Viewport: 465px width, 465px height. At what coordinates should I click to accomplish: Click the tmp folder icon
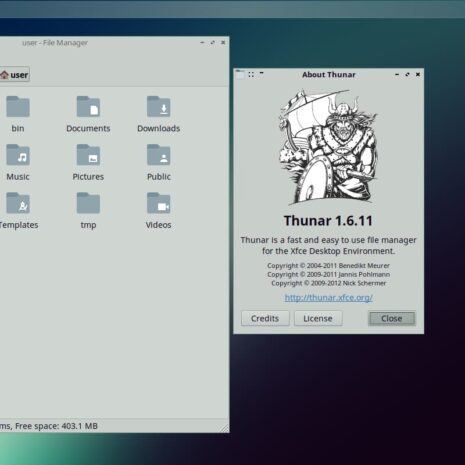[88, 203]
